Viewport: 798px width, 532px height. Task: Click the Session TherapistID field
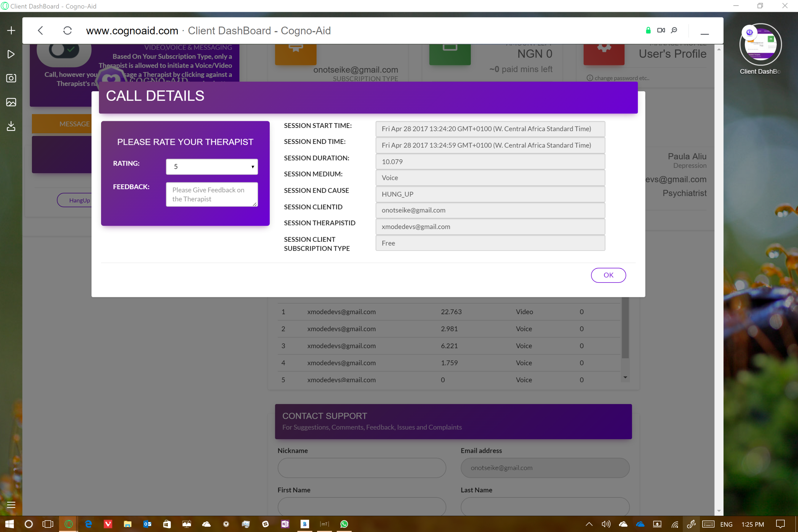(490, 227)
